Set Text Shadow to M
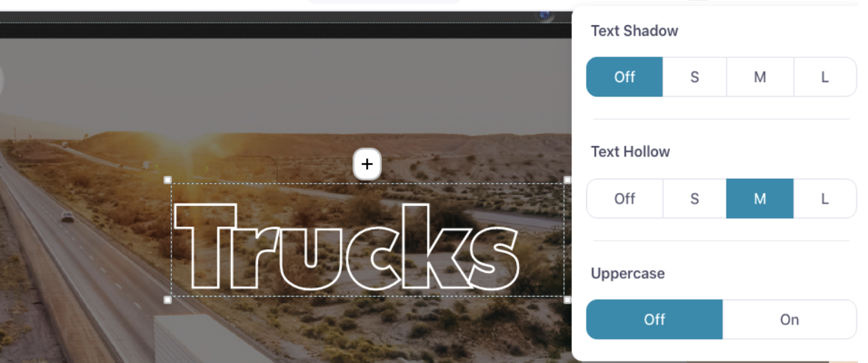 760,77
